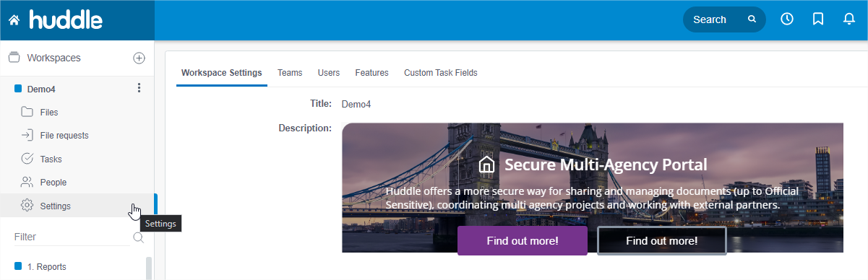
Task: Click the Demo4 title value
Action: pyautogui.click(x=356, y=104)
